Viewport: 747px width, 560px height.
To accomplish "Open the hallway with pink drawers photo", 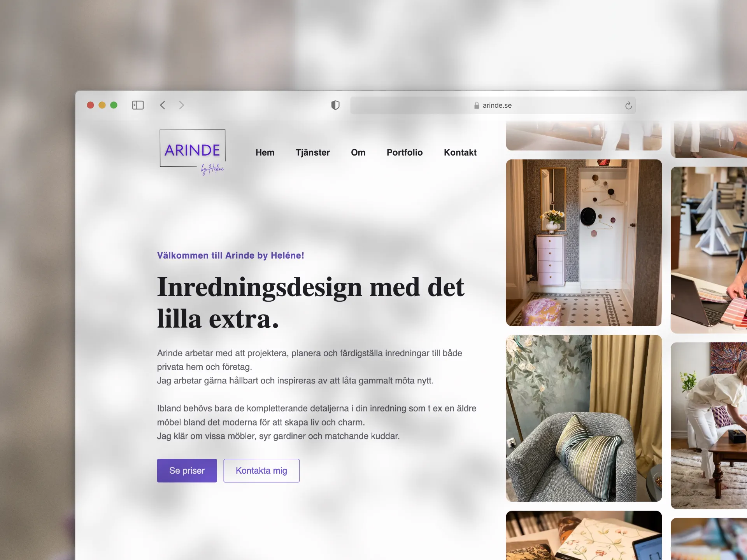I will click(584, 243).
